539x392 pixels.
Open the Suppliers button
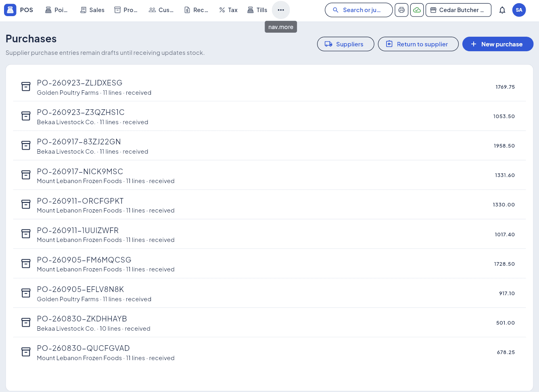[346, 44]
